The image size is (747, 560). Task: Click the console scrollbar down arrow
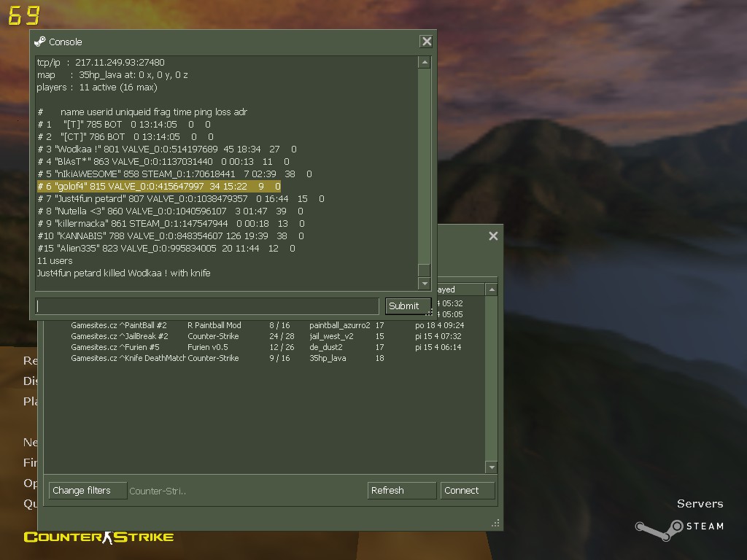[x=424, y=284]
